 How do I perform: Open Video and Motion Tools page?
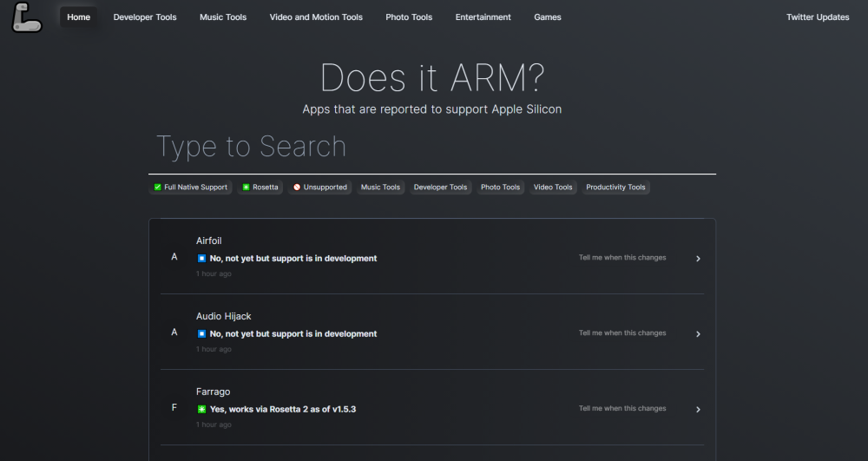pyautogui.click(x=316, y=17)
